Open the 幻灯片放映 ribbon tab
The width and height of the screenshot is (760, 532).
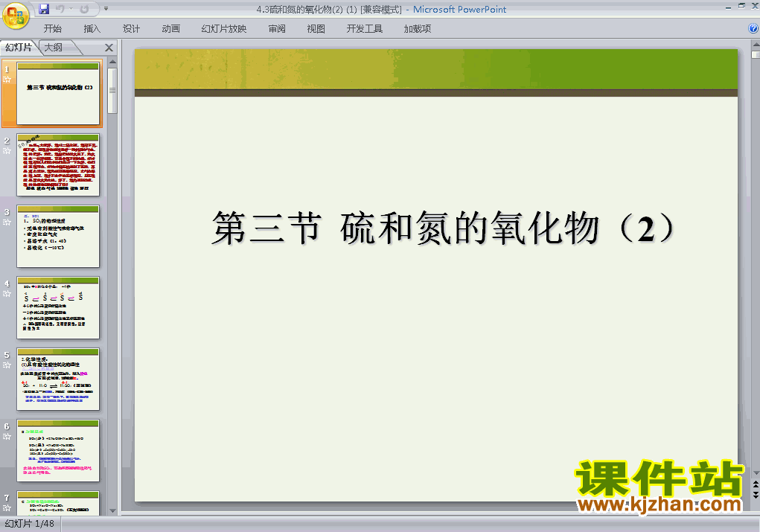pyautogui.click(x=224, y=28)
